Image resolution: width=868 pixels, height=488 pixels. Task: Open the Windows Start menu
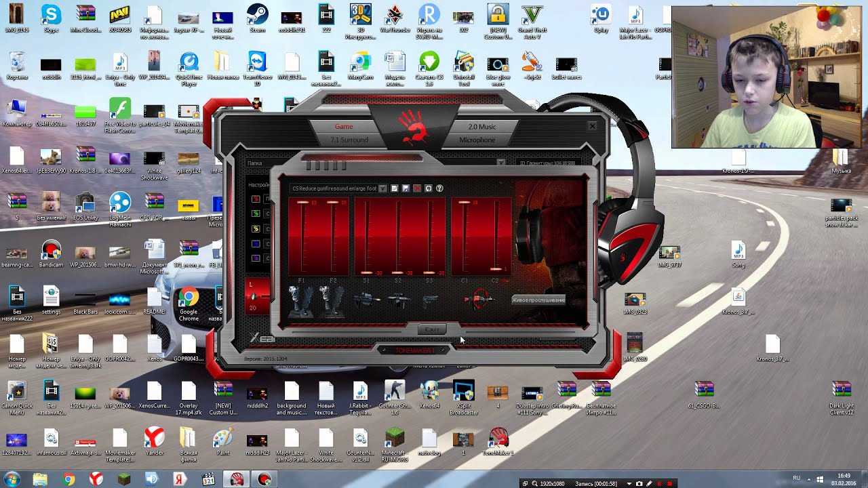pyautogui.click(x=14, y=479)
